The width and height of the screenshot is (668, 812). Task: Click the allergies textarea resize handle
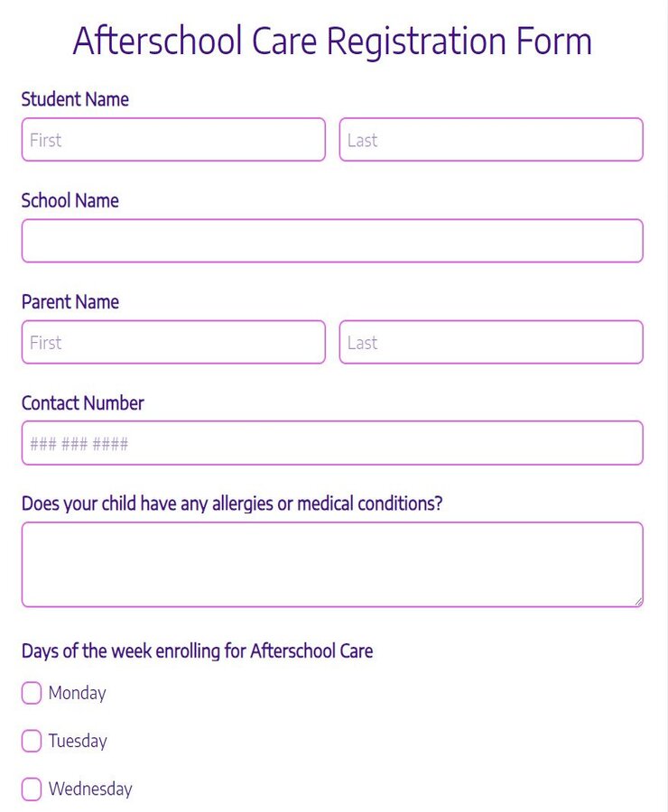point(637,601)
